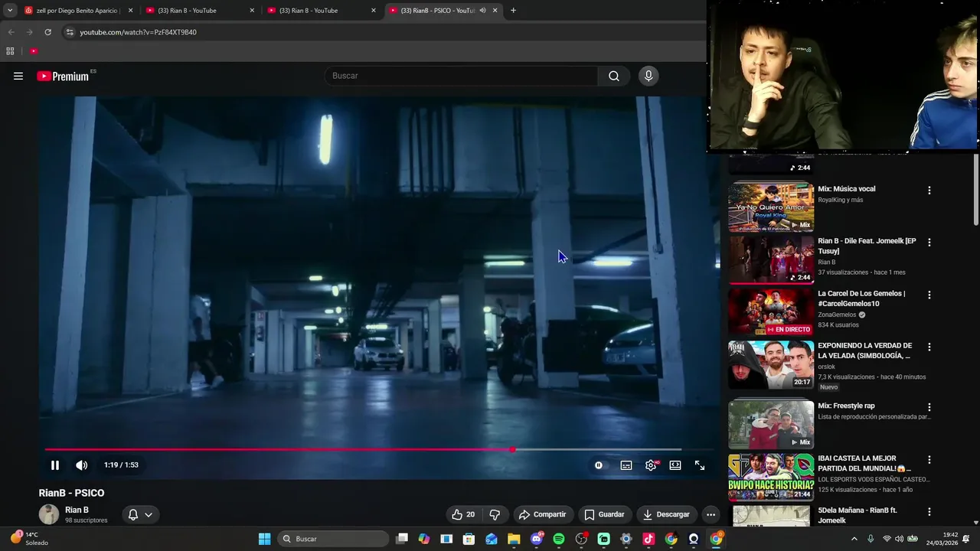Click the youtube.com URL address bar
The width and height of the screenshot is (980, 551).
tap(139, 32)
